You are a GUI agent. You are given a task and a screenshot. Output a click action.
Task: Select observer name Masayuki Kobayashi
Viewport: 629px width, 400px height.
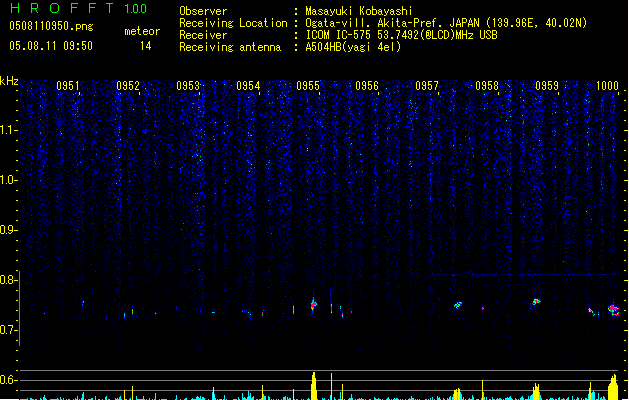(359, 11)
